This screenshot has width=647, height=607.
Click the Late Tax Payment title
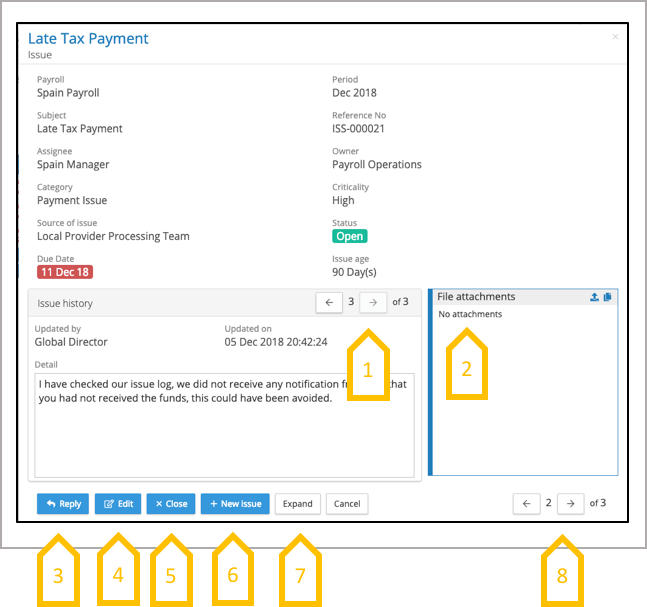(88, 39)
